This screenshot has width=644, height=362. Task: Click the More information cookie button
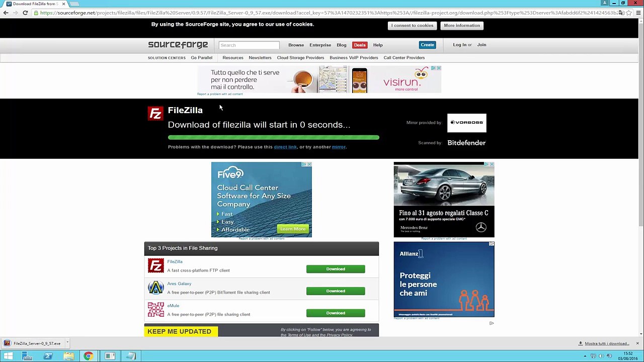coord(462,25)
